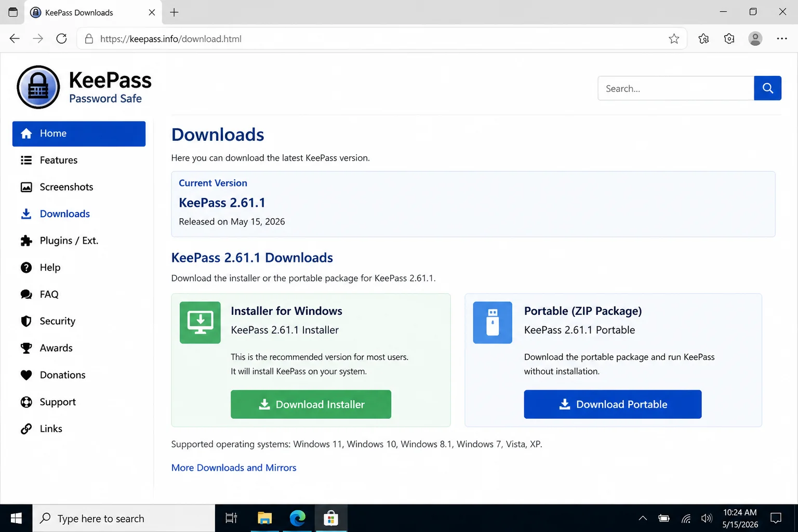This screenshot has height=532, width=798.
Task: Add page to favorites star icon
Action: [x=674, y=38]
